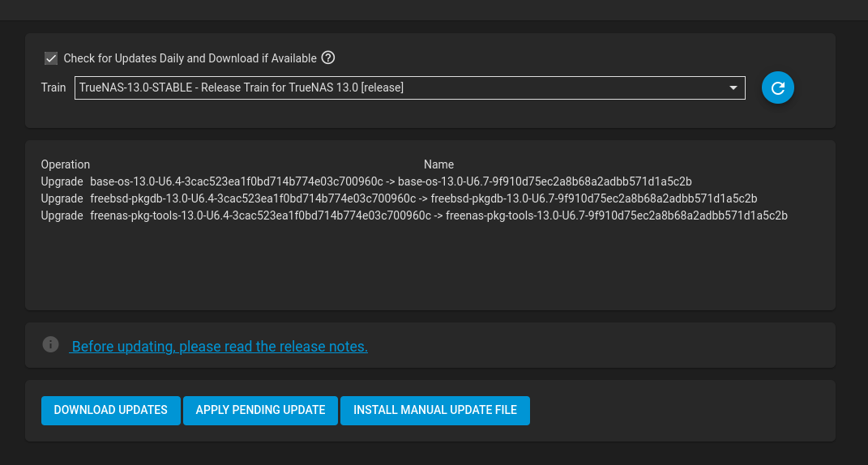Click 'Upgrade' label in the freenas-pkg-tools row
Viewport: 868px width, 465px height.
click(x=62, y=215)
